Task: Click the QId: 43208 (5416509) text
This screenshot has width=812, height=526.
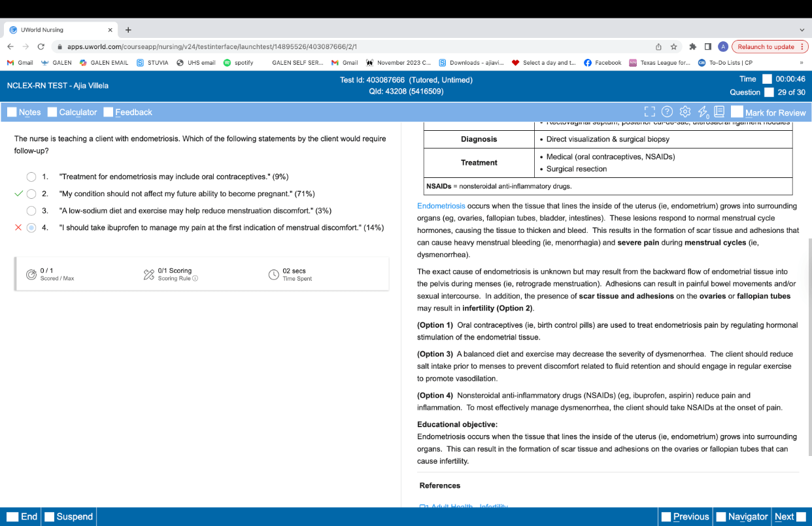Action: pos(407,92)
